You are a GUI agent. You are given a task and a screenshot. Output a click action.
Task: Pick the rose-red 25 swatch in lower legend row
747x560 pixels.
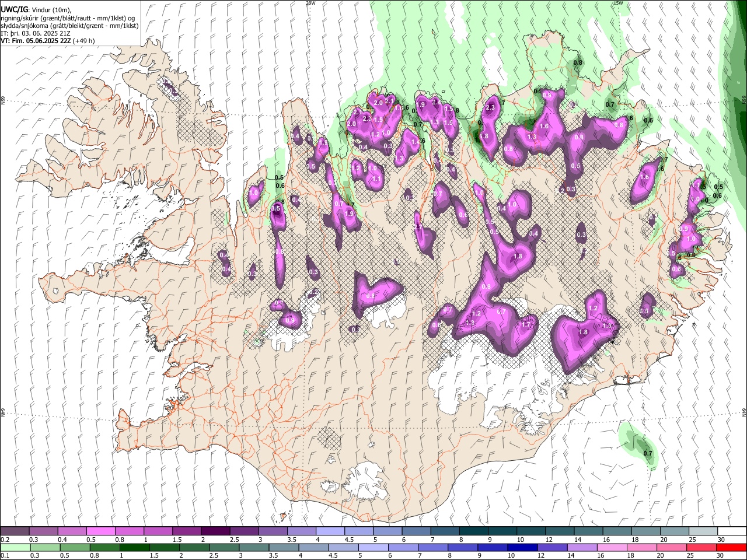point(703,547)
